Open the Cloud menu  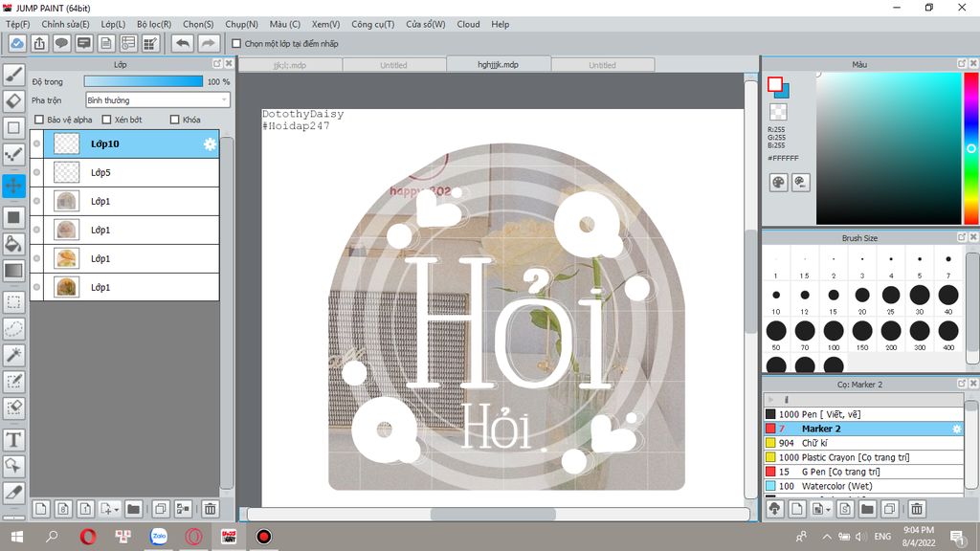(x=468, y=24)
